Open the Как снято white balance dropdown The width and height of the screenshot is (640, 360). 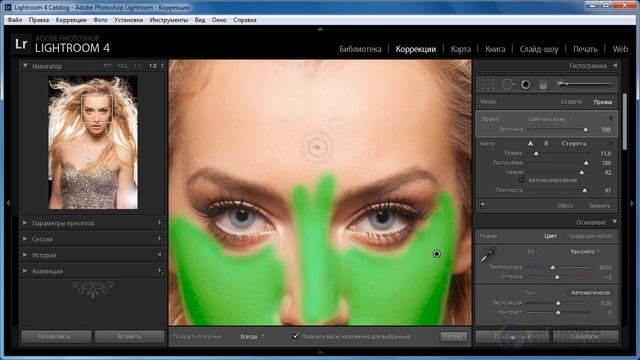pos(585,251)
